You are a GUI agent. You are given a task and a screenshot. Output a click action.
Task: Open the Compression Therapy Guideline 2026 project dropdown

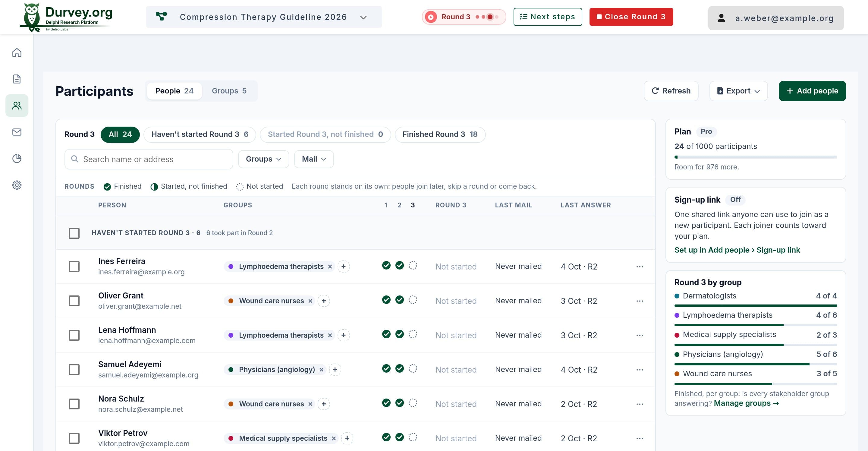264,17
